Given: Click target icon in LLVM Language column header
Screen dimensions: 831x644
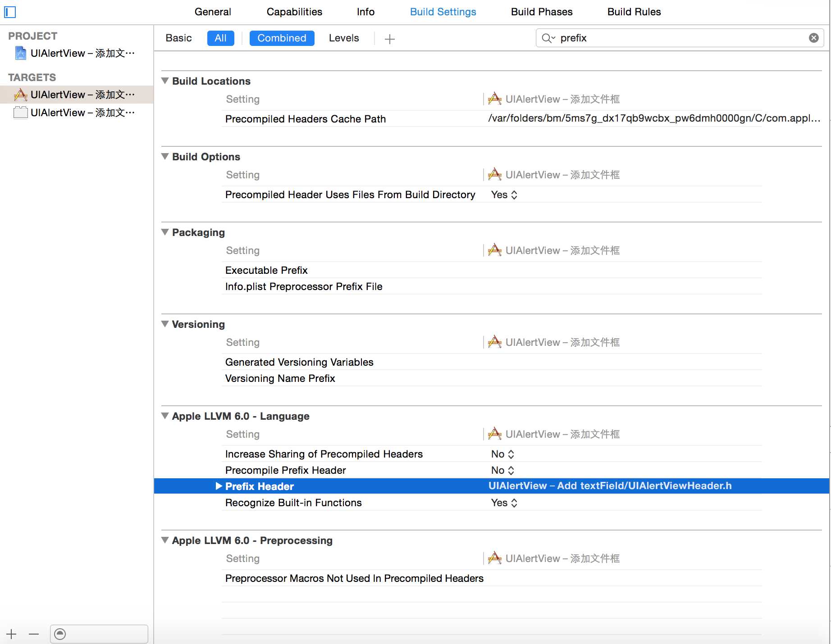Looking at the screenshot, I should click(495, 434).
